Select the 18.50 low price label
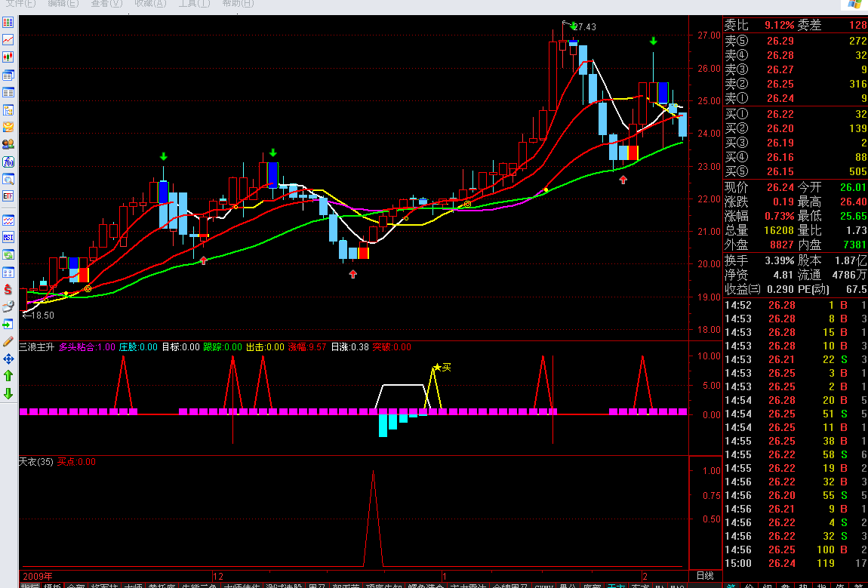Viewport: 868px width, 588px height. (x=42, y=315)
